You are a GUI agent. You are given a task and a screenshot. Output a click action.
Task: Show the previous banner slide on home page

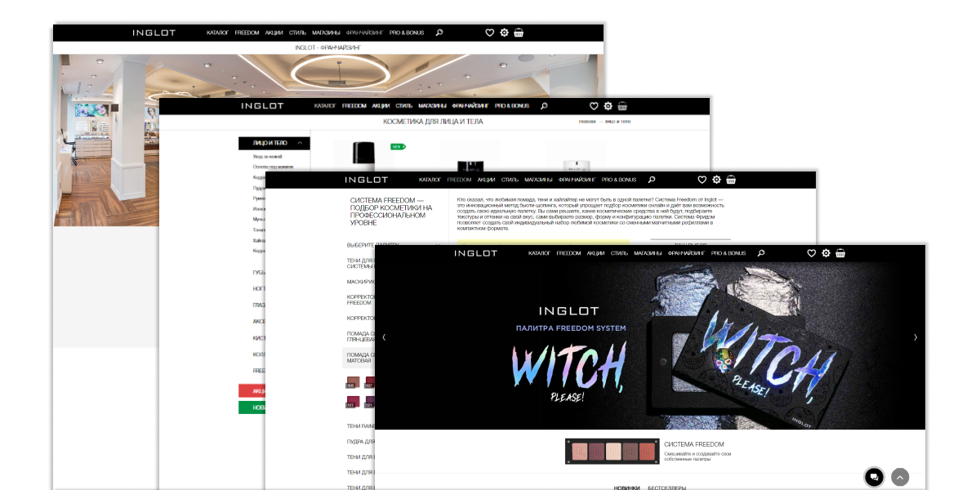click(384, 337)
